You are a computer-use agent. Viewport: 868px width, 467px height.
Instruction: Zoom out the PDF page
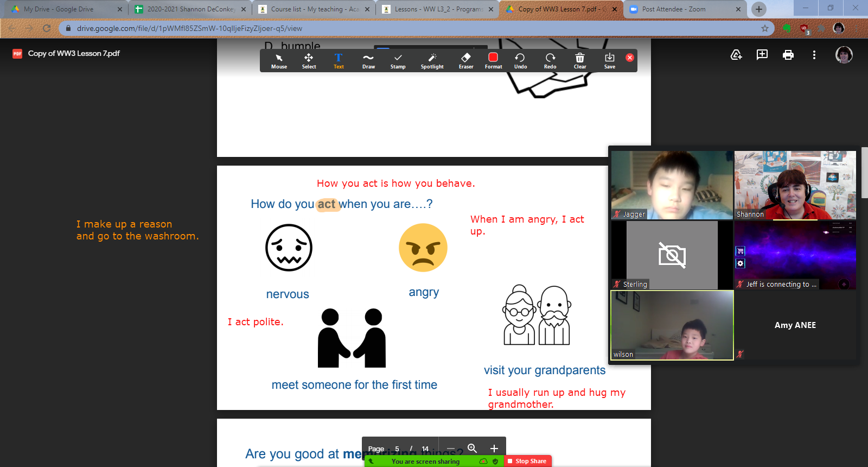[x=450, y=449]
